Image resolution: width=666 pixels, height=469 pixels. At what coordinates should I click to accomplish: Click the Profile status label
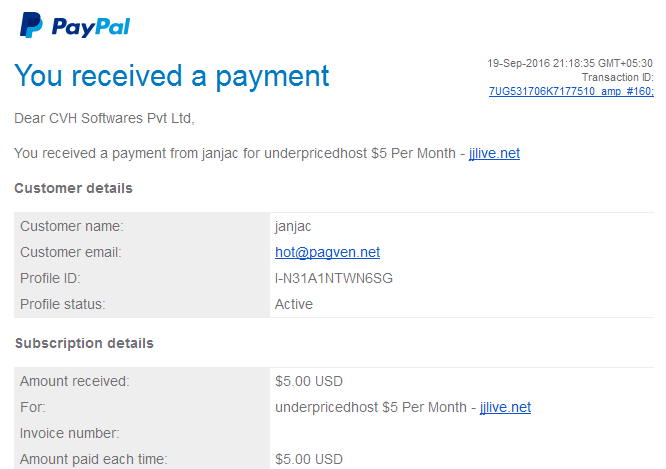click(x=62, y=304)
